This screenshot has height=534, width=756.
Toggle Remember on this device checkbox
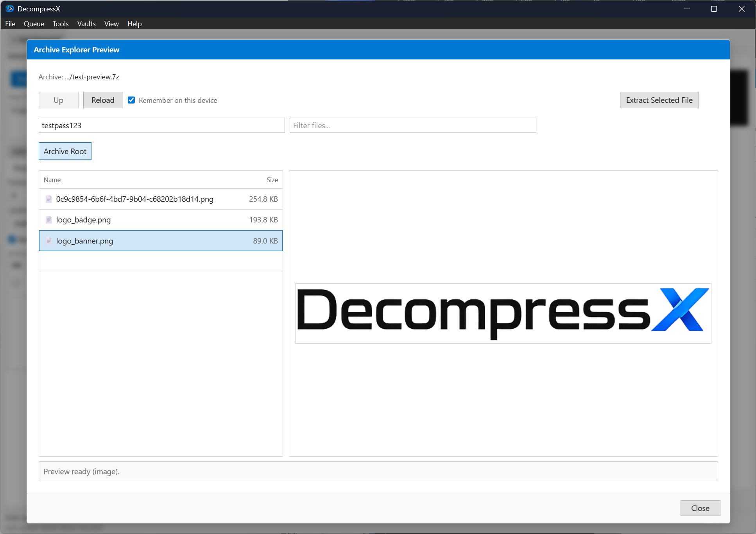(132, 100)
